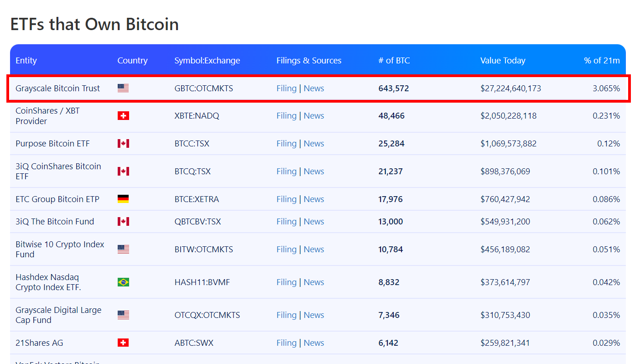Open the Filing link for Grayscale Bitcoin Trust
640x364 pixels.
pos(286,88)
